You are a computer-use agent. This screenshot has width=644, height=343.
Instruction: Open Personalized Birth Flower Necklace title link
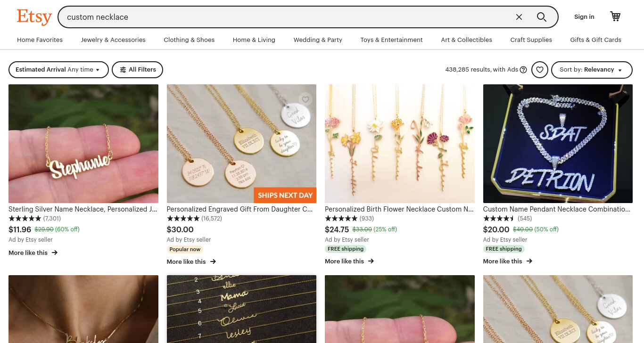click(399, 209)
